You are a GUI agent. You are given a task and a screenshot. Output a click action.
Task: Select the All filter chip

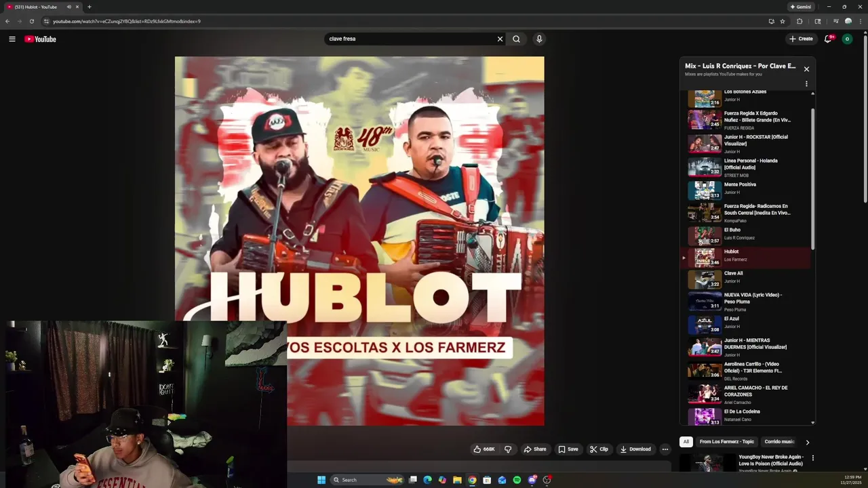(686, 442)
